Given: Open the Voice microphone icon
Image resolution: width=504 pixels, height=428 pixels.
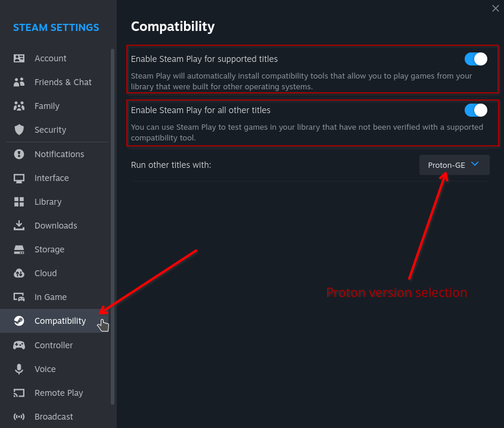Looking at the screenshot, I should [x=20, y=369].
